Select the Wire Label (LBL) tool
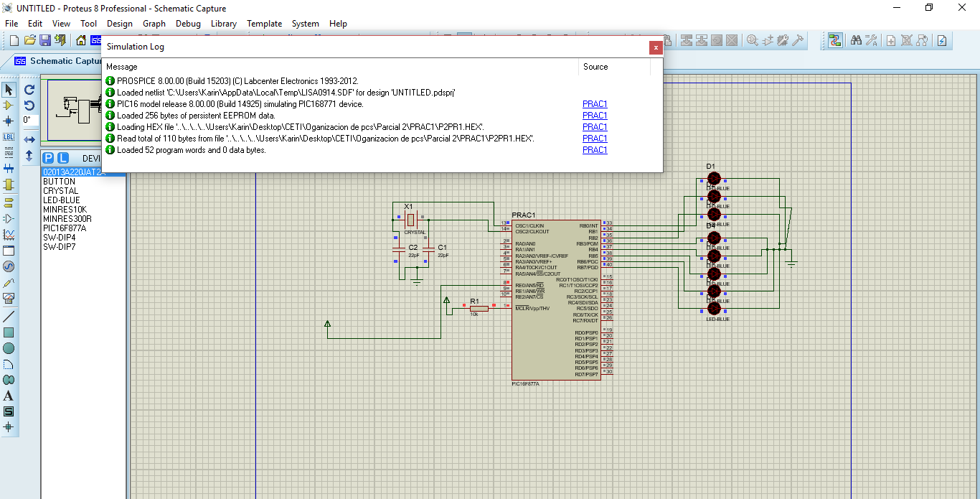Screen dimensions: 980x499 (9, 136)
